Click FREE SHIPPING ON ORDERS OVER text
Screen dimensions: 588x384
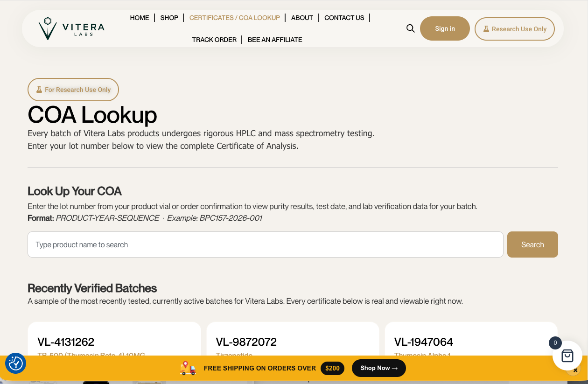pos(260,368)
